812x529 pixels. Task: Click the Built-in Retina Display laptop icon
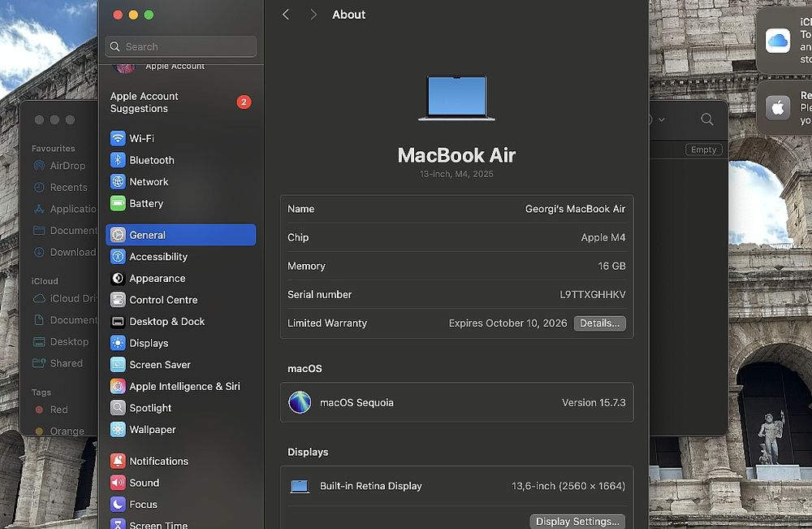click(x=300, y=487)
